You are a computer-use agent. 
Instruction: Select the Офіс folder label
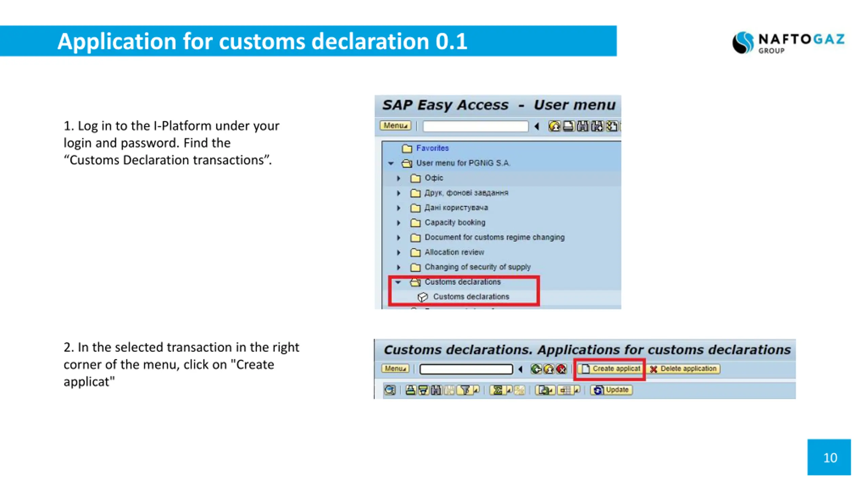coord(434,178)
